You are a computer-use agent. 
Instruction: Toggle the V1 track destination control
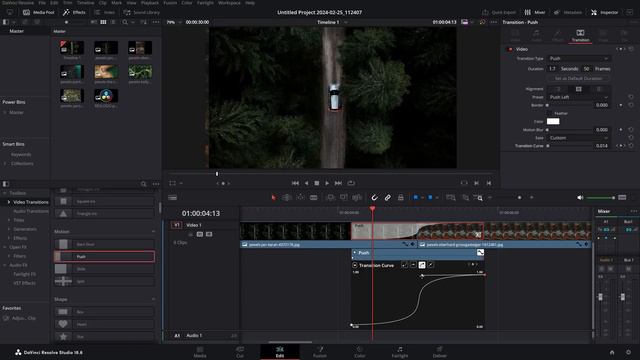(x=176, y=225)
